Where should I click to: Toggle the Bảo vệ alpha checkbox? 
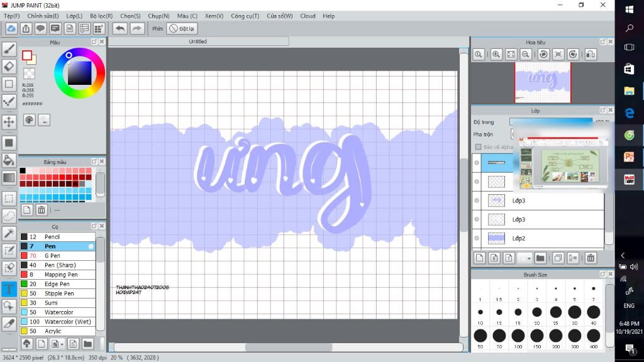[478, 147]
